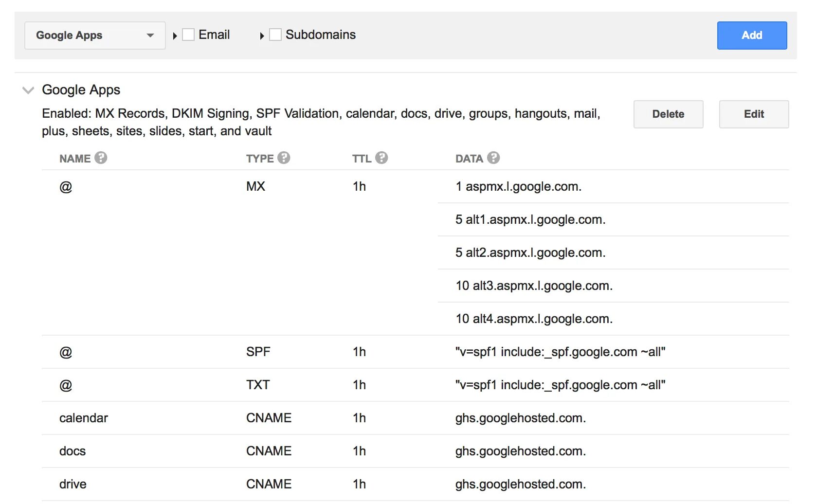Select the MX record type cell
Viewport: 834px width, 504px height.
[x=255, y=186]
